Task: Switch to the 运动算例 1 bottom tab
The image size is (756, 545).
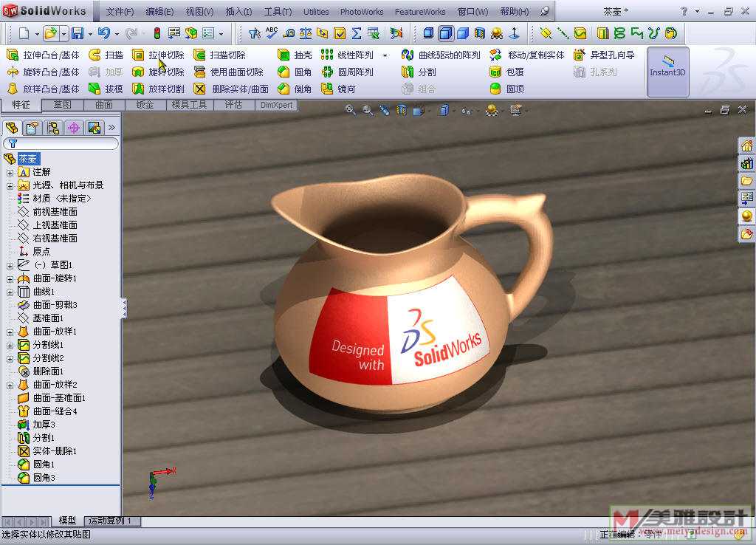Action: coord(113,521)
